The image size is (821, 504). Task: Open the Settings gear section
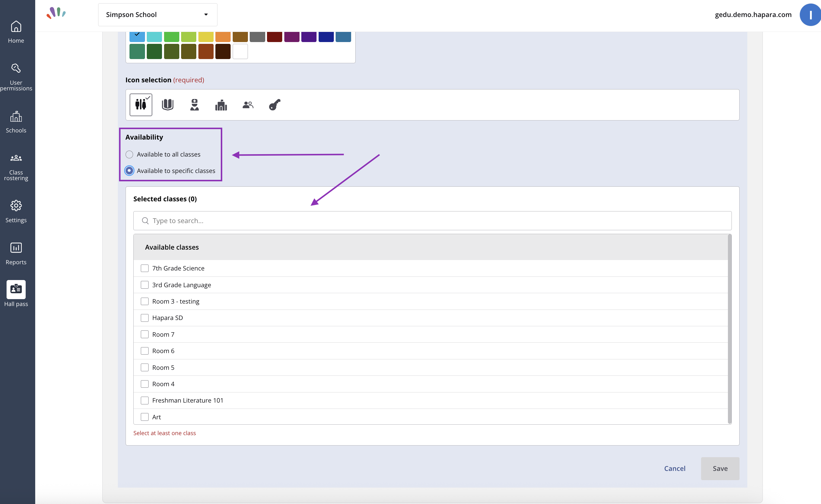click(x=16, y=211)
